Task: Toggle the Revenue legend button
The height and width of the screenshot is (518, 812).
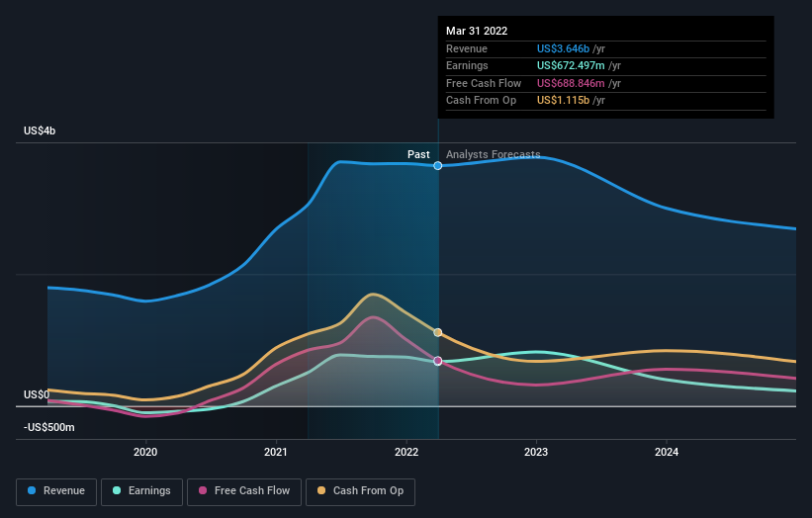Action: (56, 491)
